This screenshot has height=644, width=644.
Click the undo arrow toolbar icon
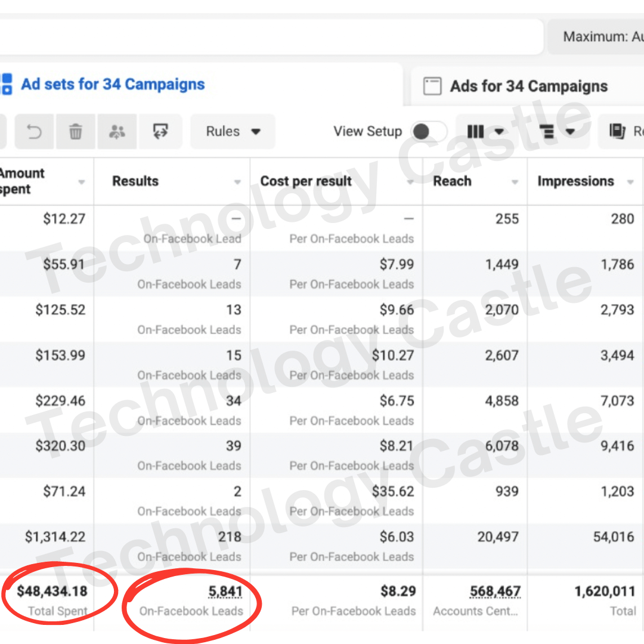[x=34, y=132]
